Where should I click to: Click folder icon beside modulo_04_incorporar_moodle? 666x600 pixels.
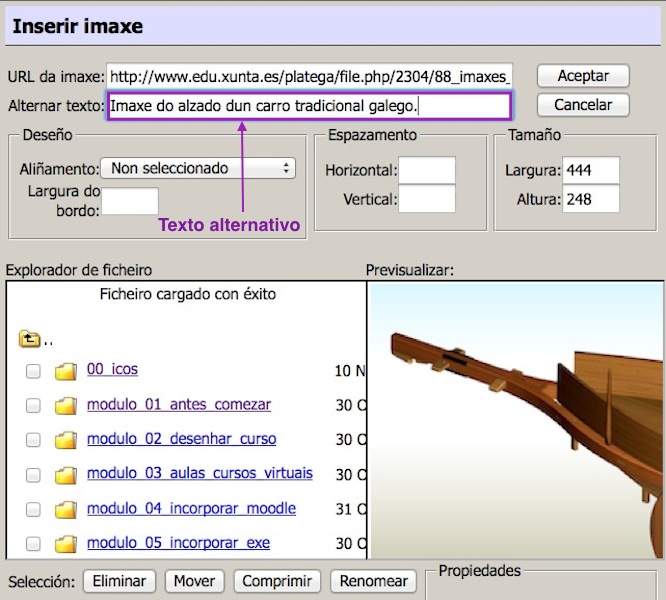coord(66,510)
